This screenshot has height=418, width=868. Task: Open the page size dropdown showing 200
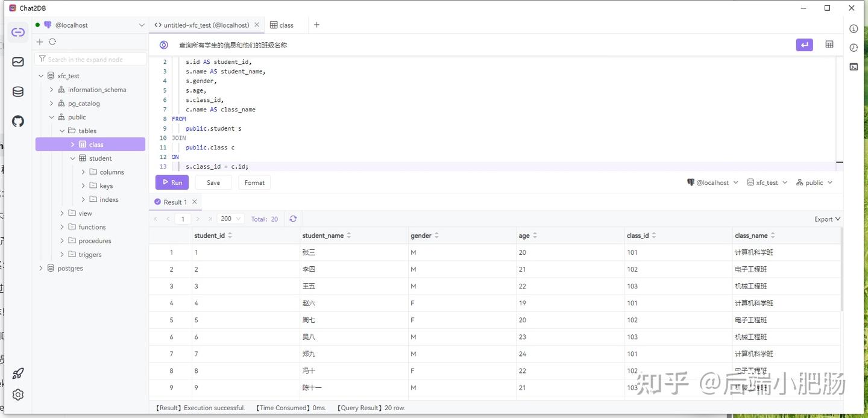pyautogui.click(x=230, y=219)
